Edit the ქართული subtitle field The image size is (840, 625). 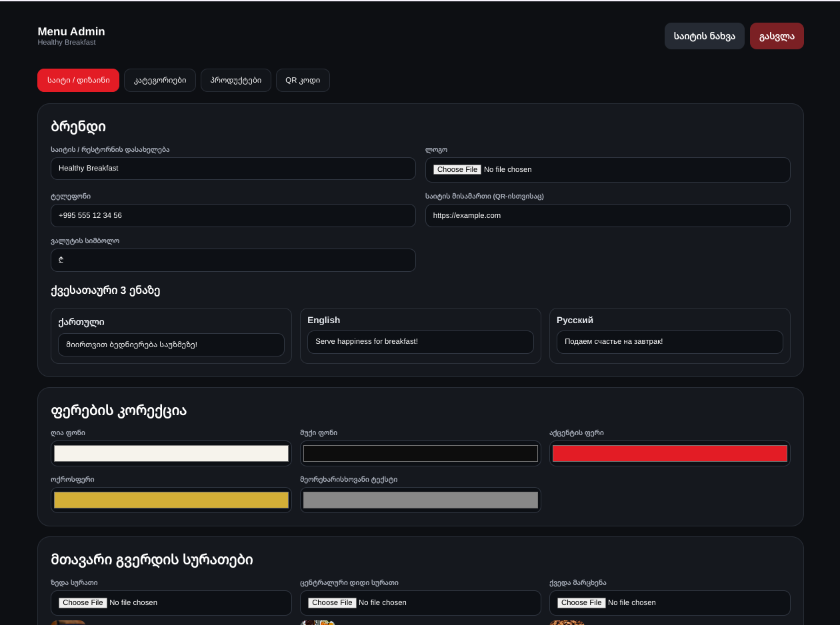click(x=171, y=344)
